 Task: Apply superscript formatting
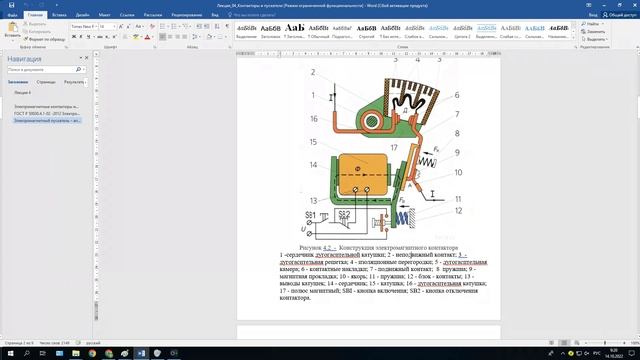click(x=114, y=37)
